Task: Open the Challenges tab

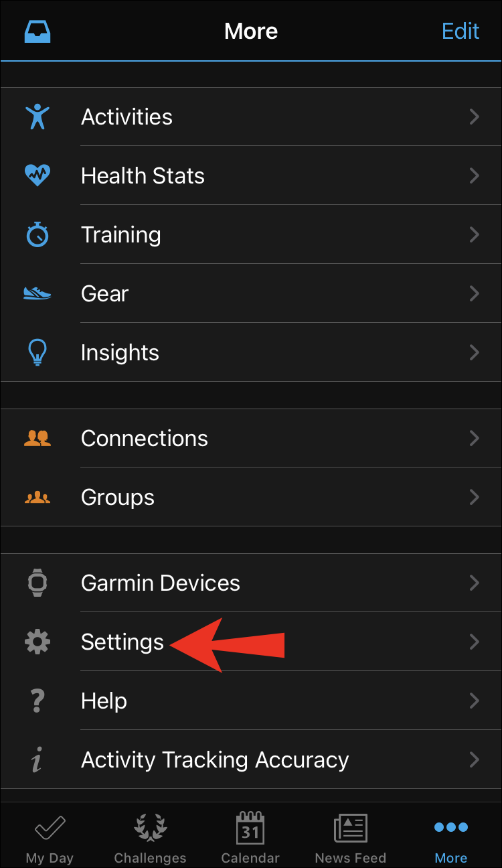Action: [150, 837]
